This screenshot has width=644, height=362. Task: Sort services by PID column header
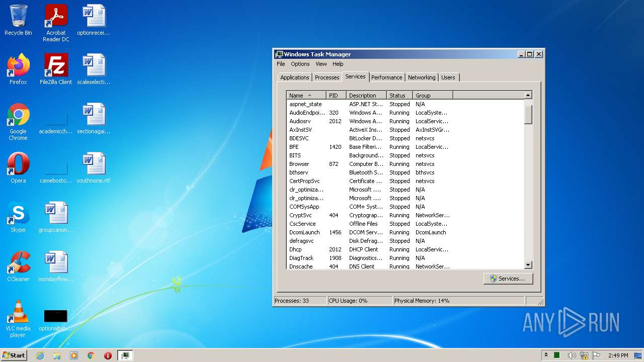336,96
